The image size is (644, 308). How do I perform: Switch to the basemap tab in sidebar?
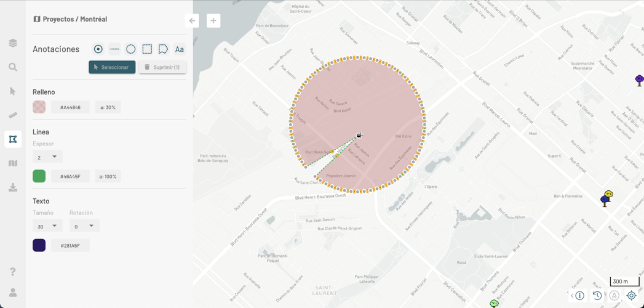click(x=13, y=163)
